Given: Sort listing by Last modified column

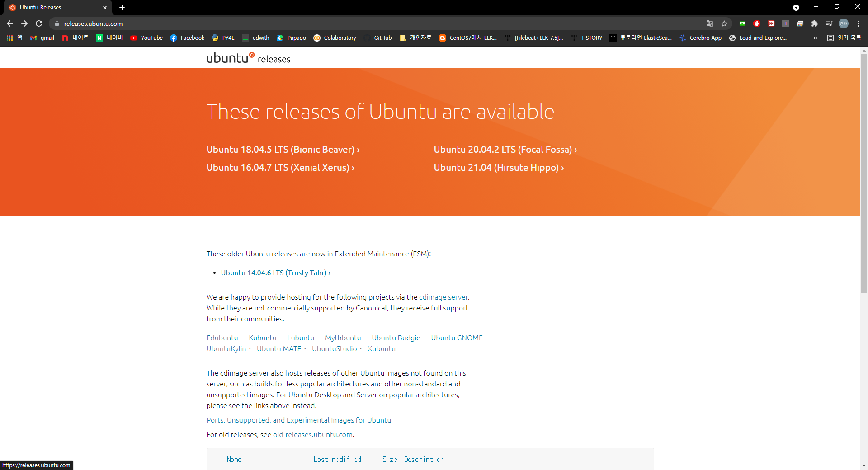Looking at the screenshot, I should click(x=337, y=460).
